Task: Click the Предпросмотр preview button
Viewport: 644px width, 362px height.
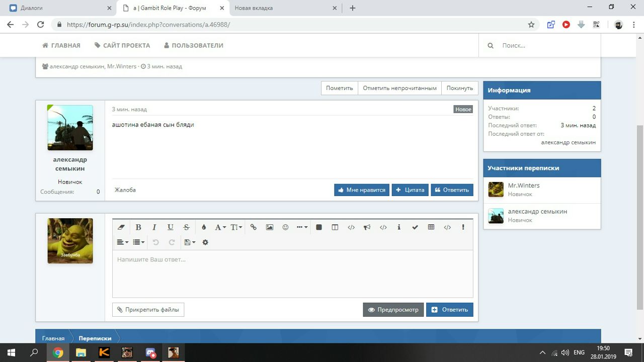Action: pyautogui.click(x=393, y=310)
